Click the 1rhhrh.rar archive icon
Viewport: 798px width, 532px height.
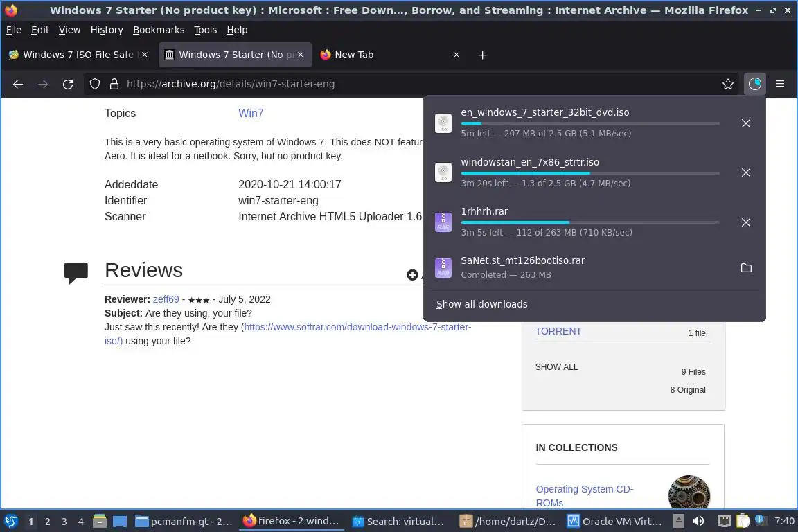pos(443,222)
